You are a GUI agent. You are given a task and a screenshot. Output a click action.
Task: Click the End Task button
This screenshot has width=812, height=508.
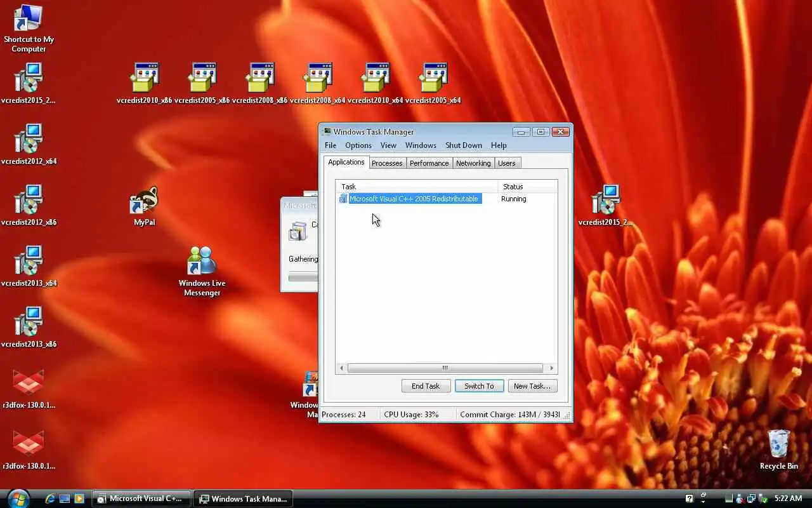point(426,386)
